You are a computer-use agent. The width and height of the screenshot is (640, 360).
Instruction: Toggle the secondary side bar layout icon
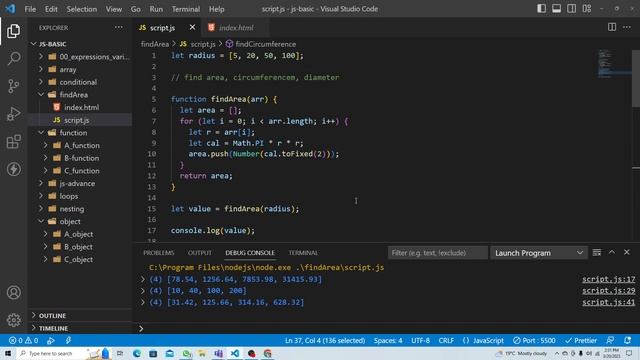coord(571,9)
